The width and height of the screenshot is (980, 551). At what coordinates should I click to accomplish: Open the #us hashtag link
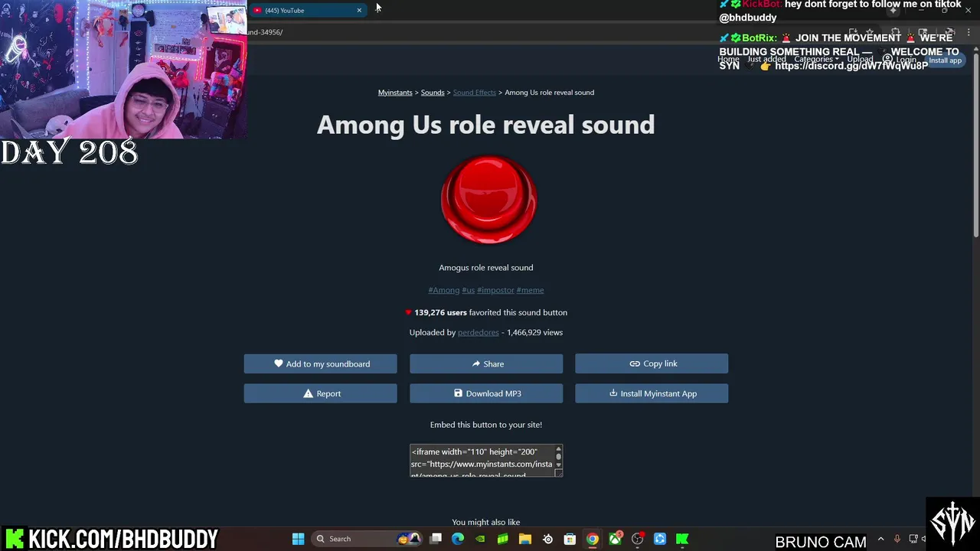469,290
